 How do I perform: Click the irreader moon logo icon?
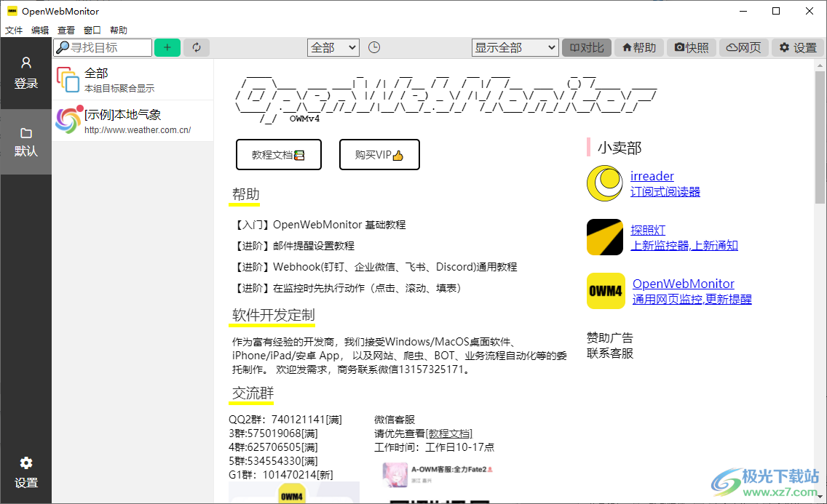coord(605,183)
